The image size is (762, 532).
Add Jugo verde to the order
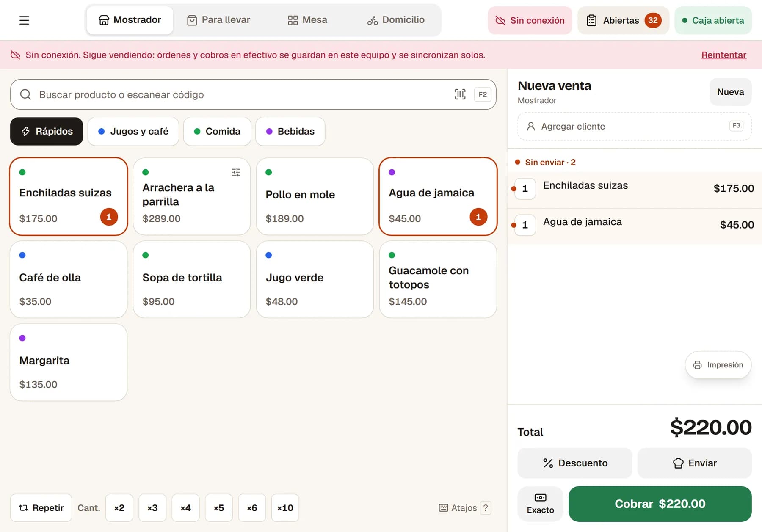click(315, 279)
